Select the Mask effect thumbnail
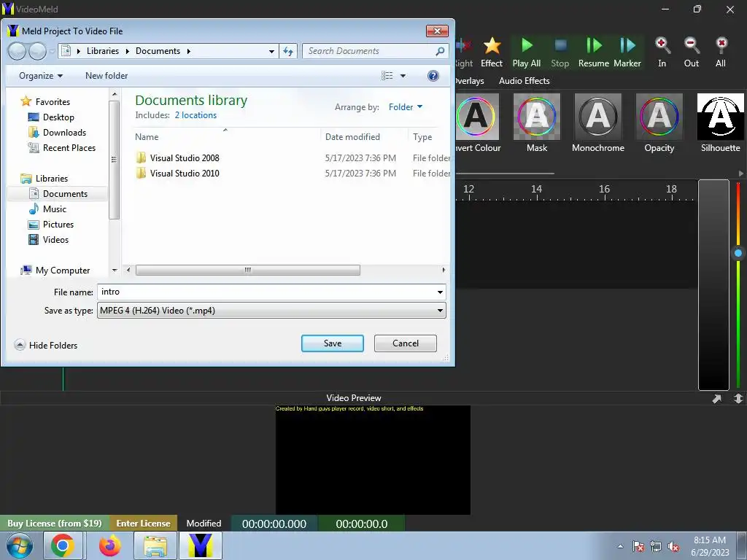Viewport: 747px width, 560px height. coord(536,116)
